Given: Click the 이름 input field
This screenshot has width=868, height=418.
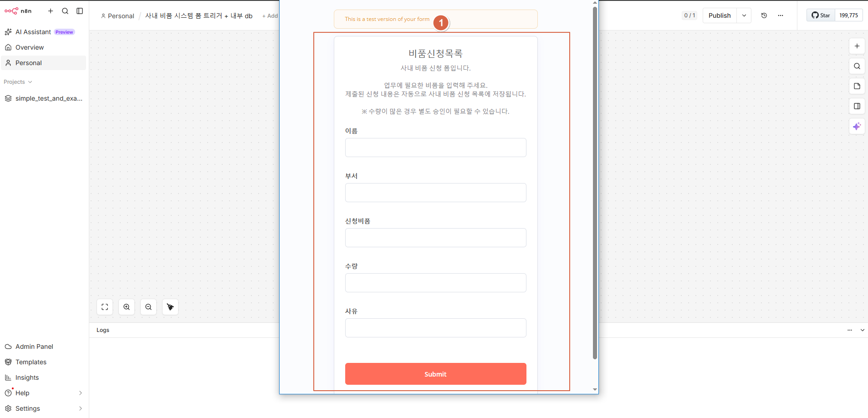Looking at the screenshot, I should (436, 148).
